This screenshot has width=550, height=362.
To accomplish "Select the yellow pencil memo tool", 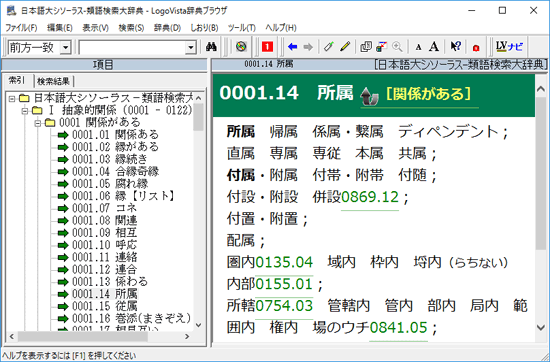I will (345, 47).
